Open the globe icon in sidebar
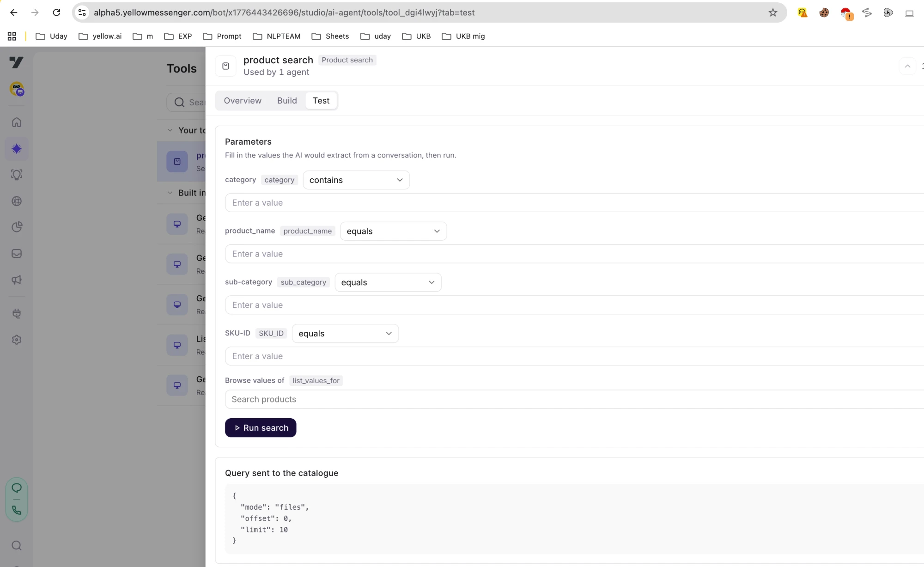The width and height of the screenshot is (924, 567). 17,201
